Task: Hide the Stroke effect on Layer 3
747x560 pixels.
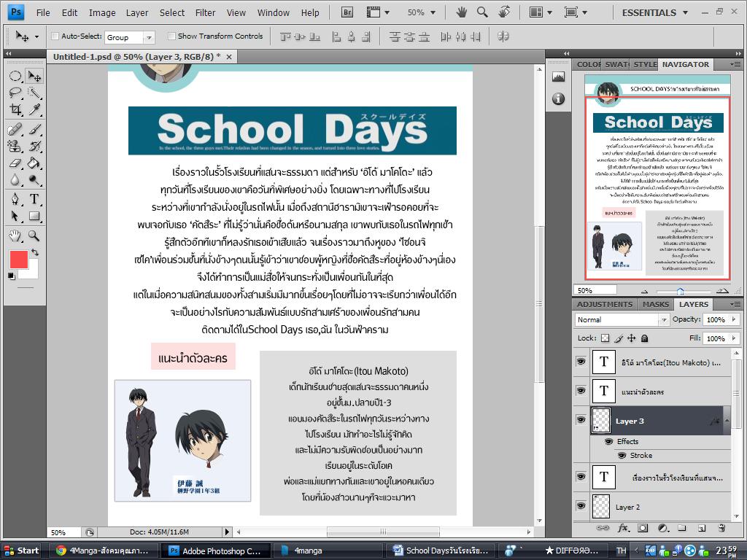Action: click(x=622, y=455)
